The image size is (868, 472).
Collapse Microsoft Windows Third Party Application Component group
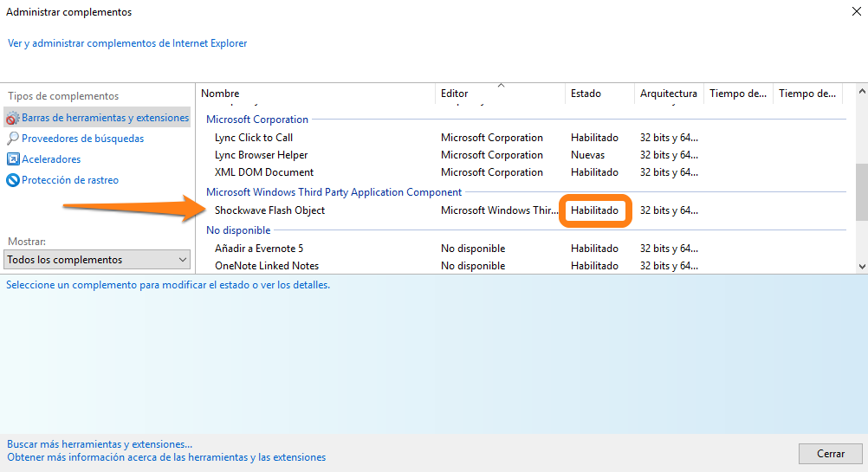[334, 192]
